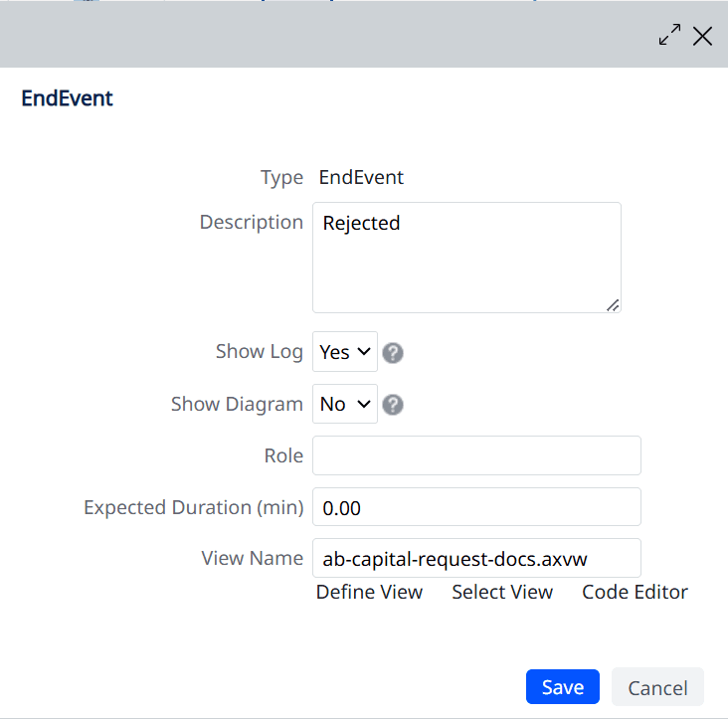Select the View Name input field
Viewport: 728px width, 719px height.
tap(476, 558)
